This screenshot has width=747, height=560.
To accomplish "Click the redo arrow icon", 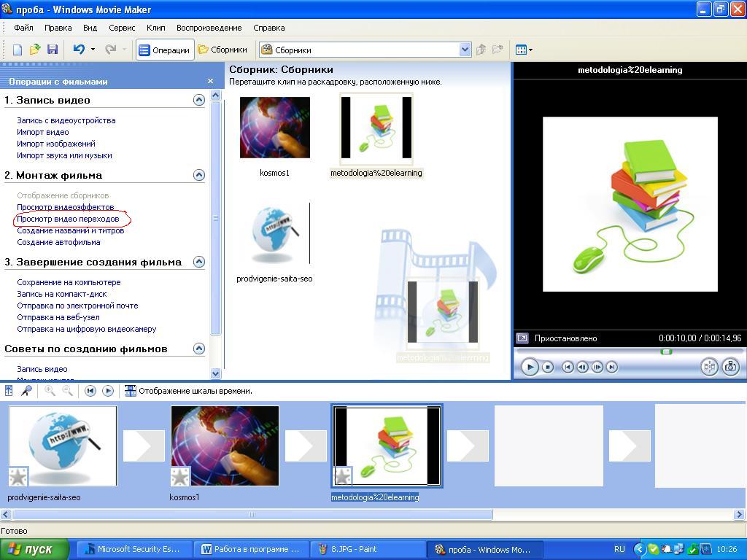I will point(111,49).
